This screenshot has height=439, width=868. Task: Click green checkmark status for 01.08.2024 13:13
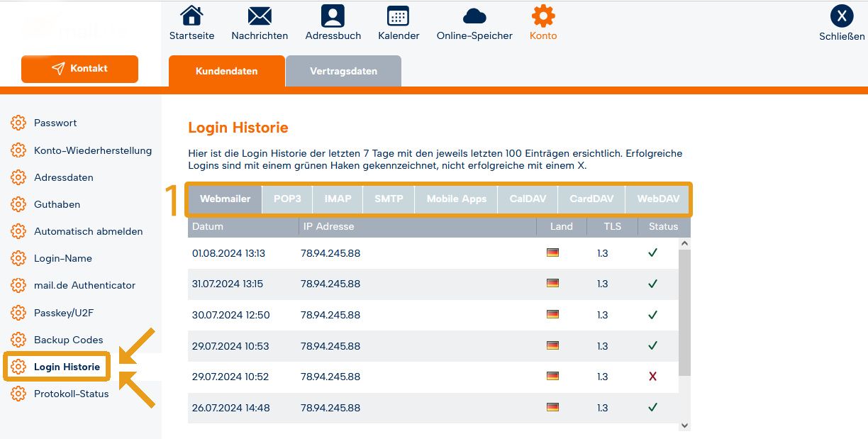(x=653, y=252)
